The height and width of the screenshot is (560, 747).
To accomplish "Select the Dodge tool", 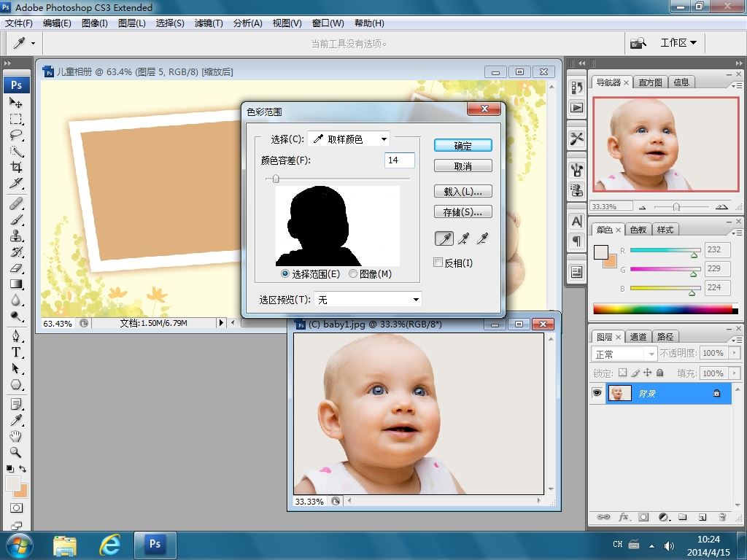I will (16, 316).
